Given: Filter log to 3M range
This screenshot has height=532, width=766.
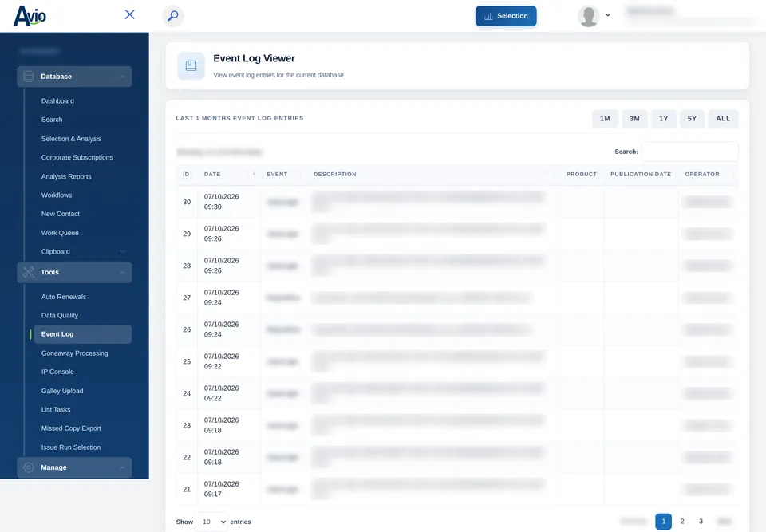Looking at the screenshot, I should tap(634, 119).
